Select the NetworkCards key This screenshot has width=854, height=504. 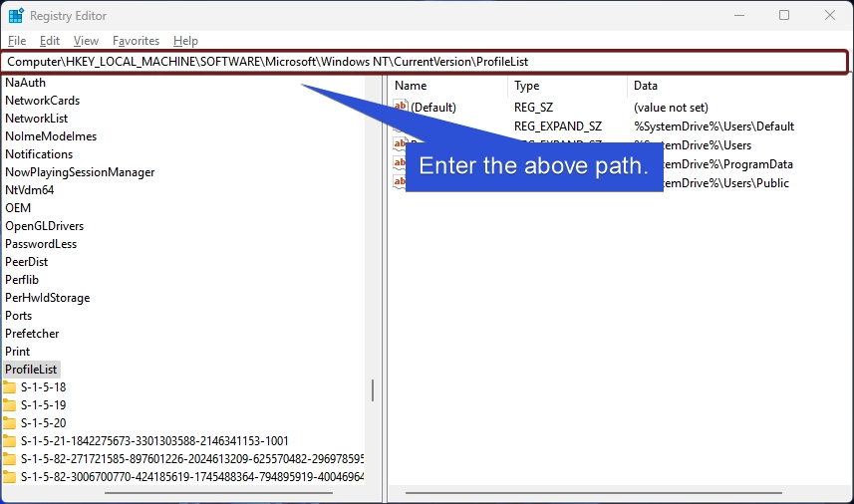pyautogui.click(x=43, y=101)
